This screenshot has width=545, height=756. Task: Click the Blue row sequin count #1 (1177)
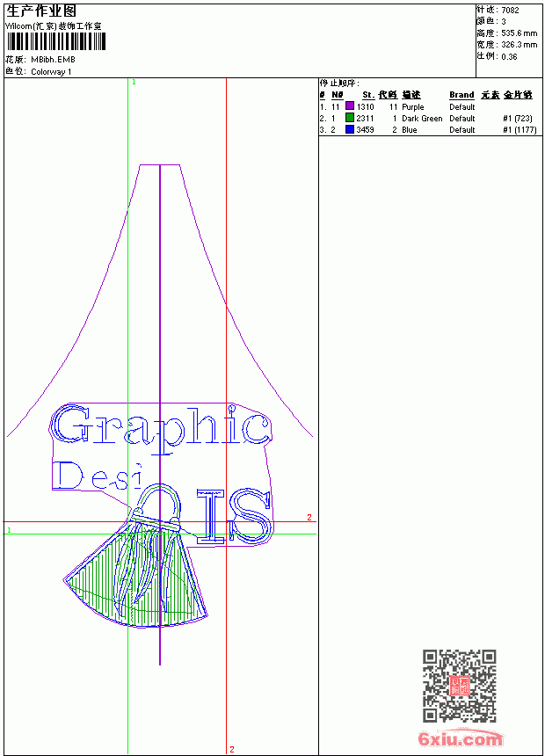(520, 130)
